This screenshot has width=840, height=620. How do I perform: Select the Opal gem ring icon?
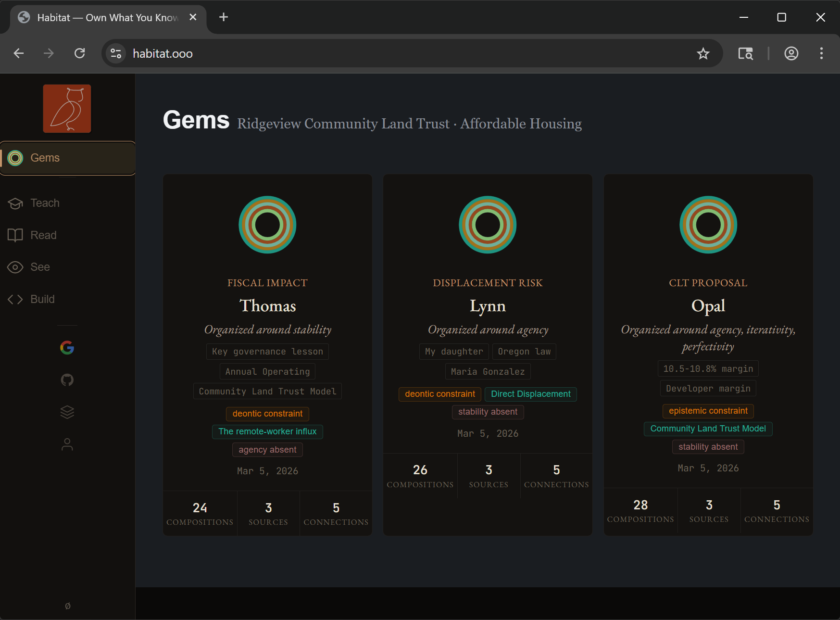coord(708,225)
